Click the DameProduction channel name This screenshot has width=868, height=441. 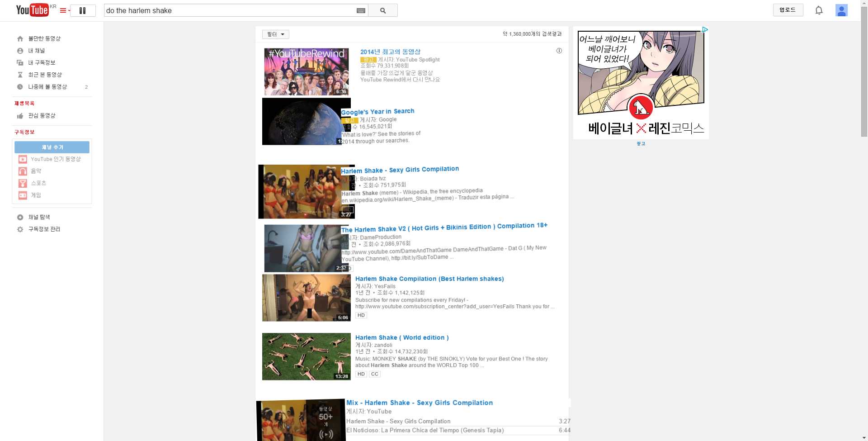(x=381, y=237)
